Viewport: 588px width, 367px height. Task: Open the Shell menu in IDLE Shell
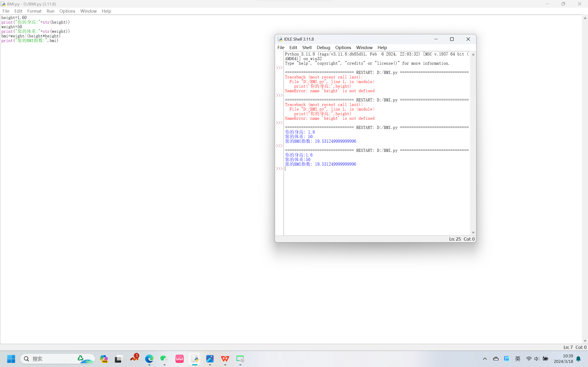307,47
